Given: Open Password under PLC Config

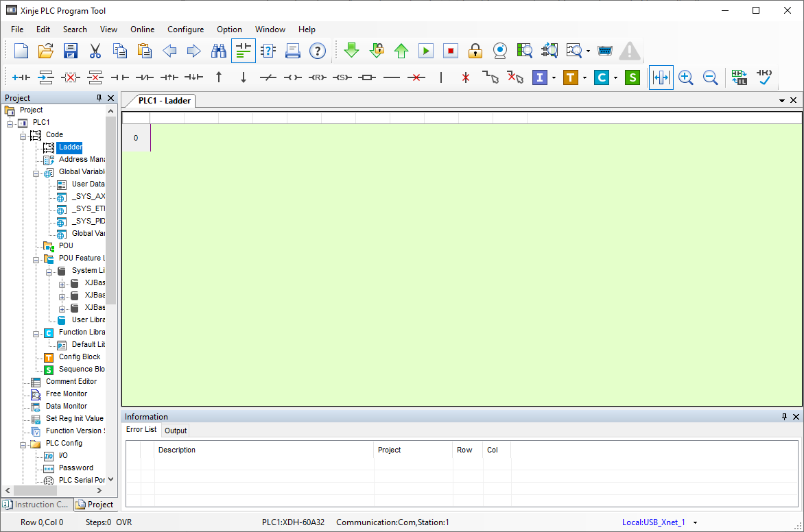Looking at the screenshot, I should 76,468.
